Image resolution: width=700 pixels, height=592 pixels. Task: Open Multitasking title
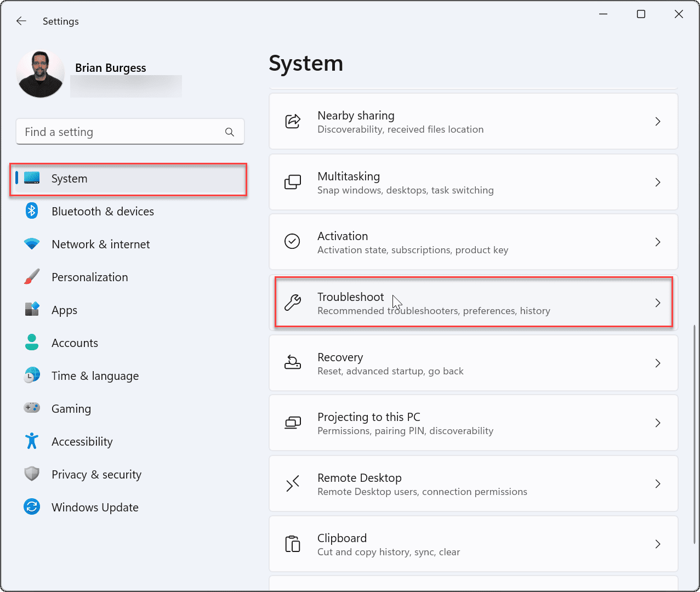[x=349, y=177]
